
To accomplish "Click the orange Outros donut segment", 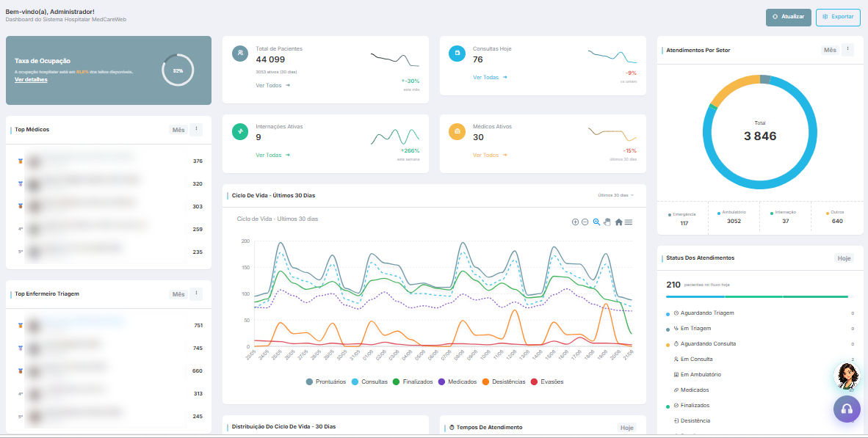I will click(x=731, y=87).
